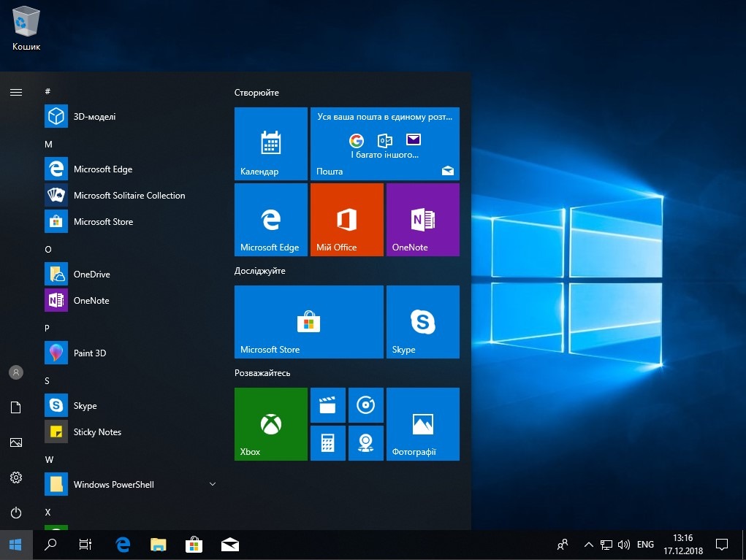Open the purple OneNote tile
746x560 pixels.
(423, 220)
